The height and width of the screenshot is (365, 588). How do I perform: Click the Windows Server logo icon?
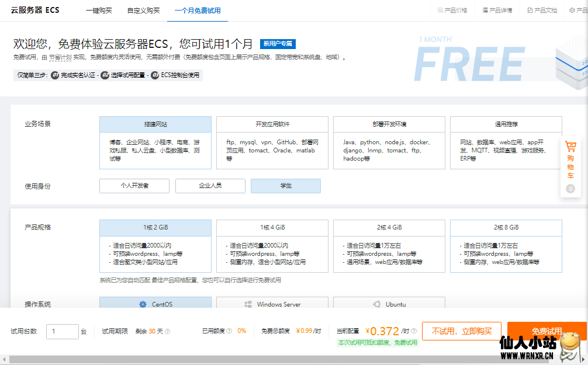click(x=248, y=304)
